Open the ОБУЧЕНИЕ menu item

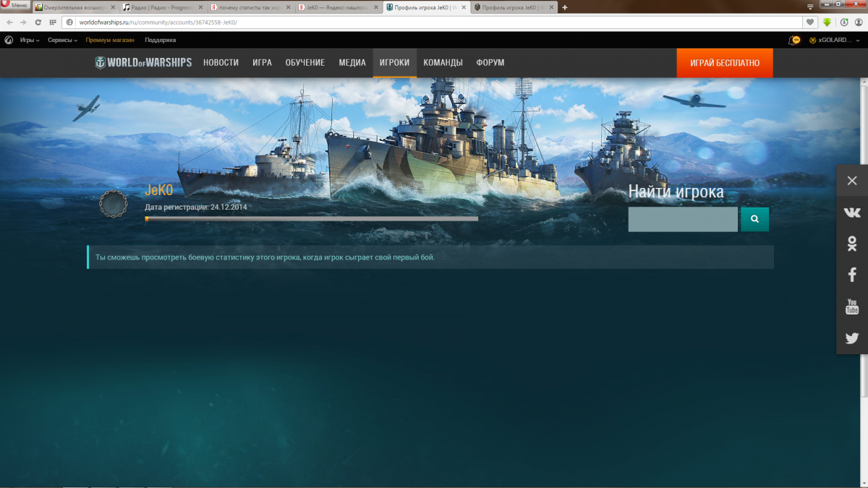(305, 63)
